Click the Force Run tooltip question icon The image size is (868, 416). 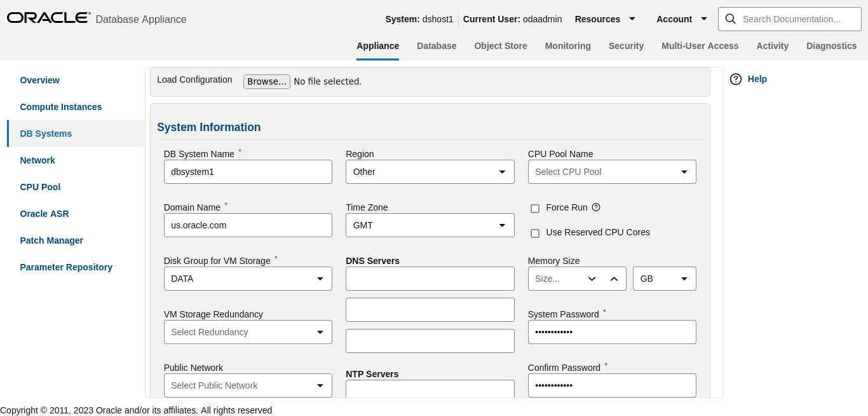(x=595, y=208)
